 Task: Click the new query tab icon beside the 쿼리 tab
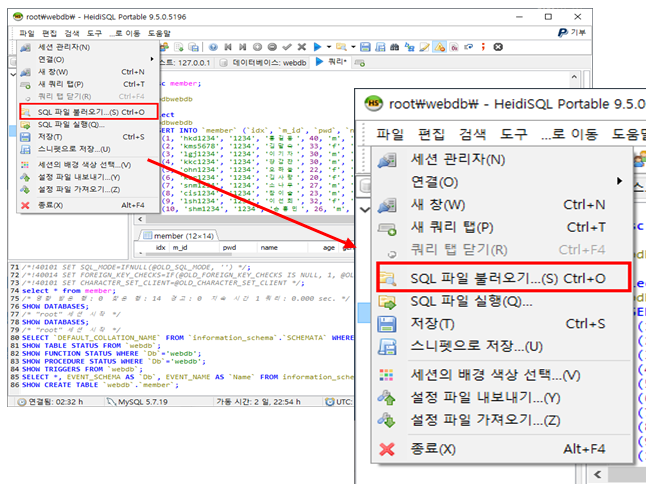(x=360, y=63)
